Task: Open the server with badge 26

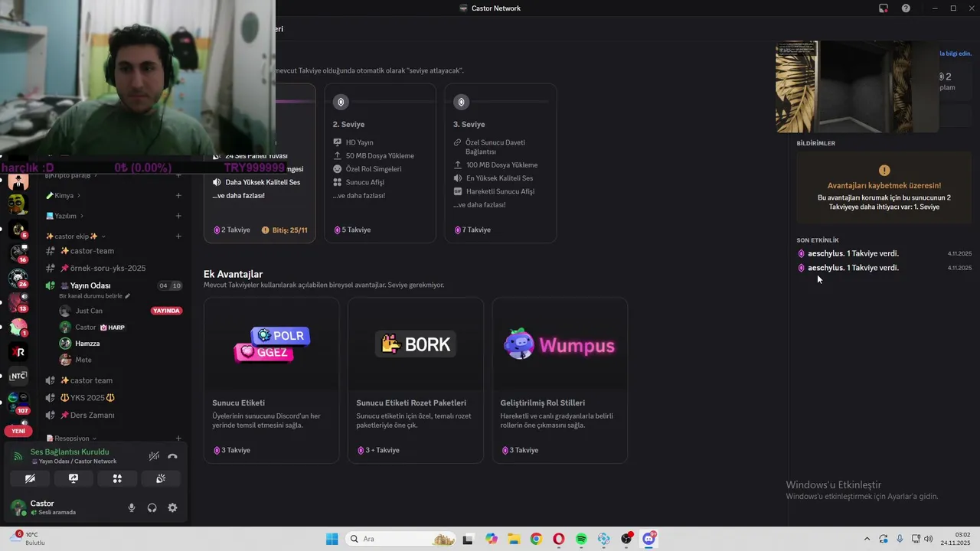Action: [x=18, y=278]
